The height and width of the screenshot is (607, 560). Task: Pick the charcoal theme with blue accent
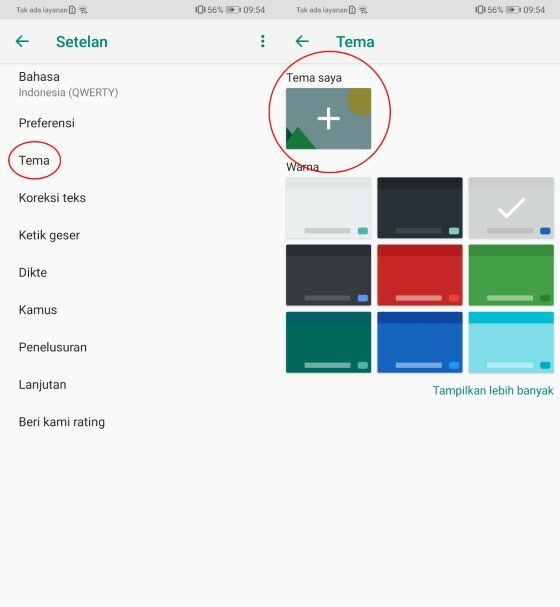click(328, 275)
